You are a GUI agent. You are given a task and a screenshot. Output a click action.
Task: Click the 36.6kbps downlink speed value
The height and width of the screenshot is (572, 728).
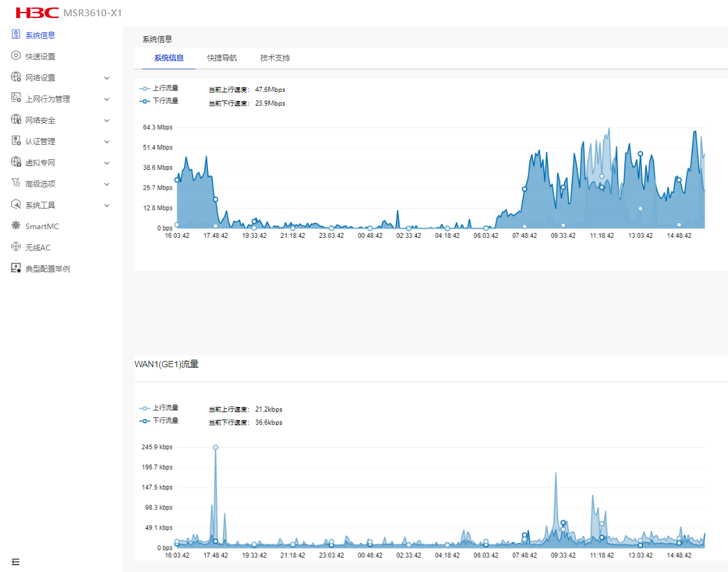(x=269, y=423)
